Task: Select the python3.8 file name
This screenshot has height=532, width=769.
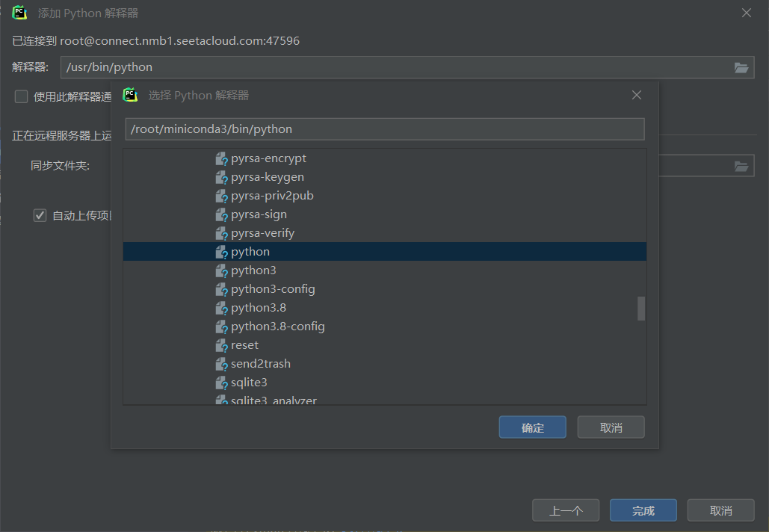Action: [x=259, y=307]
